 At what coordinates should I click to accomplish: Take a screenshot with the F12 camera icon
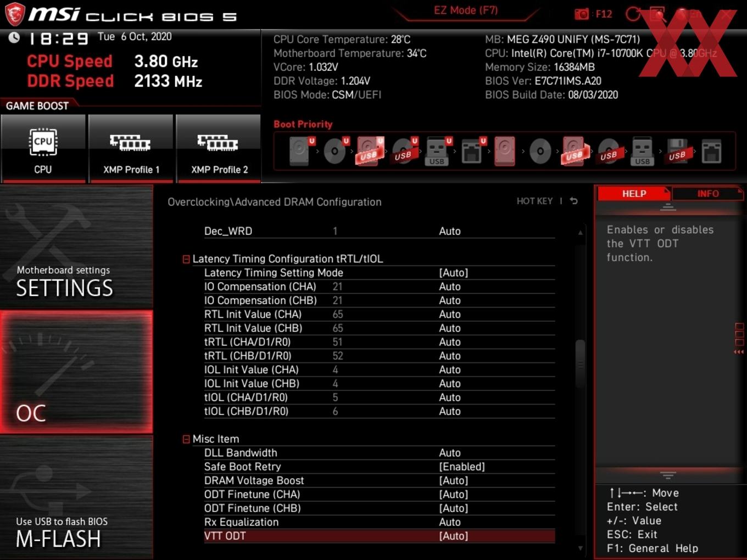pyautogui.click(x=582, y=14)
